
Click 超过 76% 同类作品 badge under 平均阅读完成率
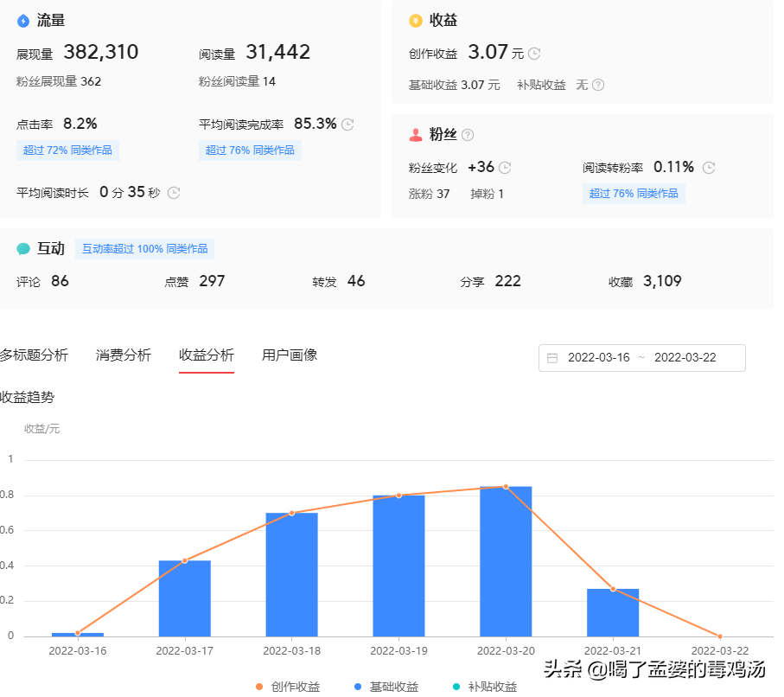250,150
